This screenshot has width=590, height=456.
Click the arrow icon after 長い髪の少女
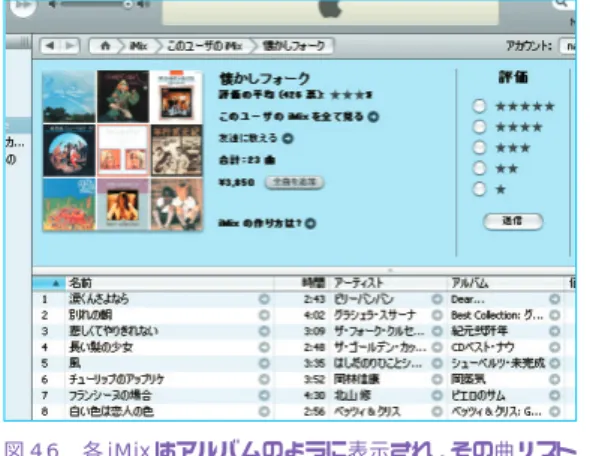click(264, 347)
